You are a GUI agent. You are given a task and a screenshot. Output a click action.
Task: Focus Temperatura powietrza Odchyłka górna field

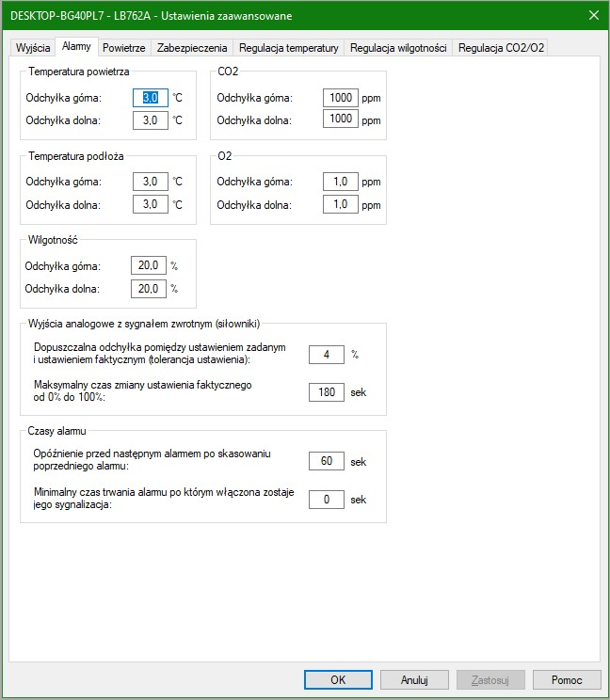click(x=151, y=98)
